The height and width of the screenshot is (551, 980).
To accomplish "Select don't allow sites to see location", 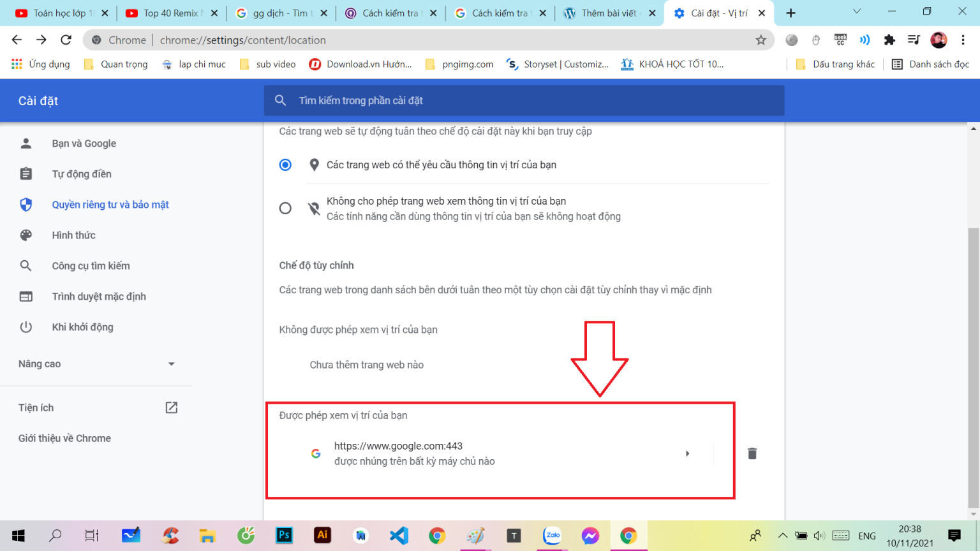I will pos(285,209).
